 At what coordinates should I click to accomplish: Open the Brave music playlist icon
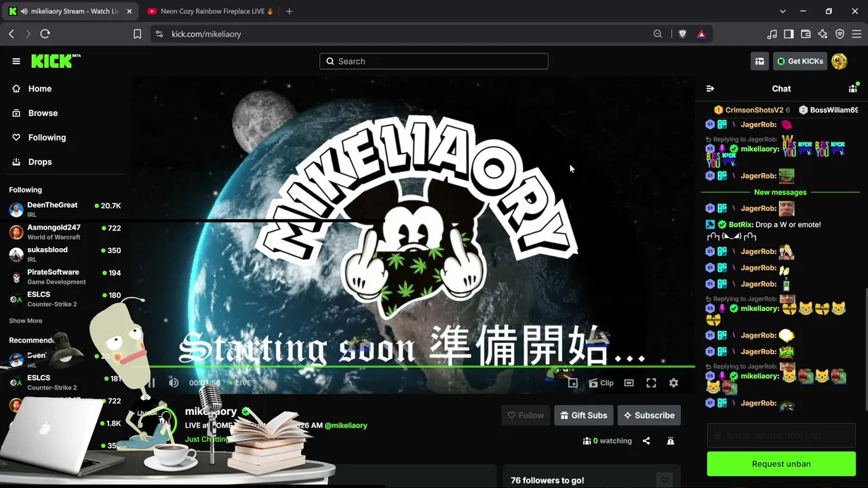(x=772, y=34)
